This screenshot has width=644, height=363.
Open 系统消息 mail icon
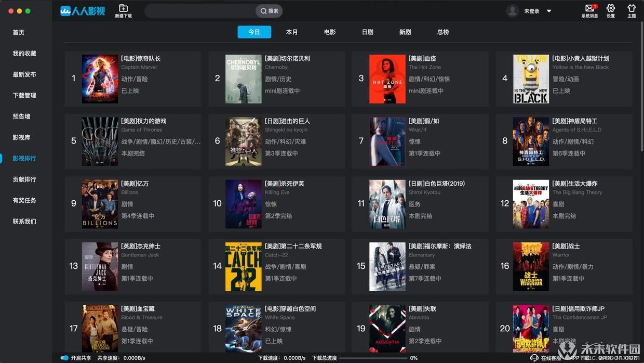(589, 8)
